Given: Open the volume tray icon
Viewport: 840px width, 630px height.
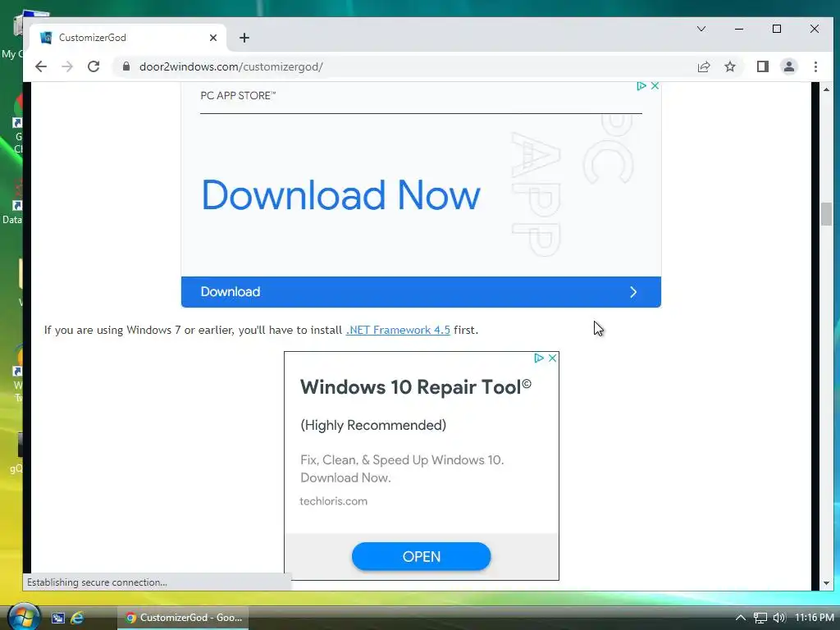Looking at the screenshot, I should [779, 618].
